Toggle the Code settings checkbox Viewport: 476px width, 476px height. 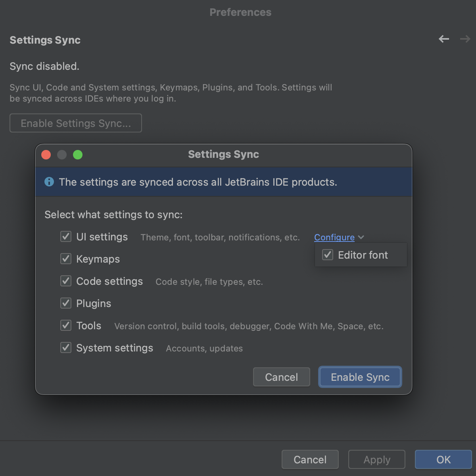(x=66, y=281)
